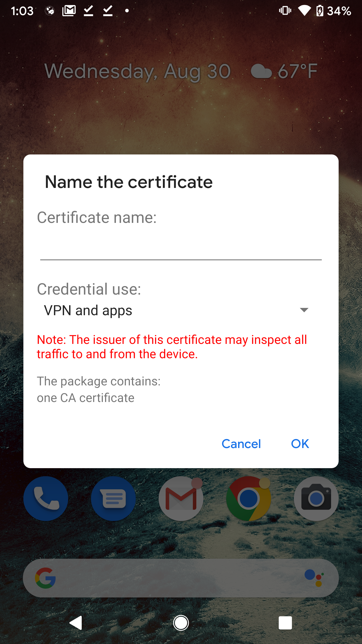This screenshot has height=644, width=362.
Task: Launch the Chrome browser icon
Action: pyautogui.click(x=249, y=498)
